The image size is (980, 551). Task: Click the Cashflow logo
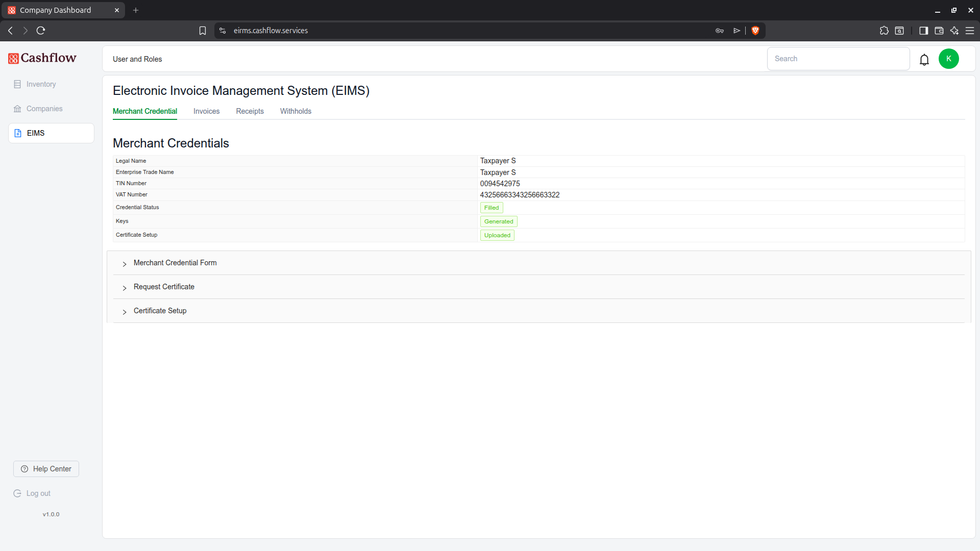[42, 58]
